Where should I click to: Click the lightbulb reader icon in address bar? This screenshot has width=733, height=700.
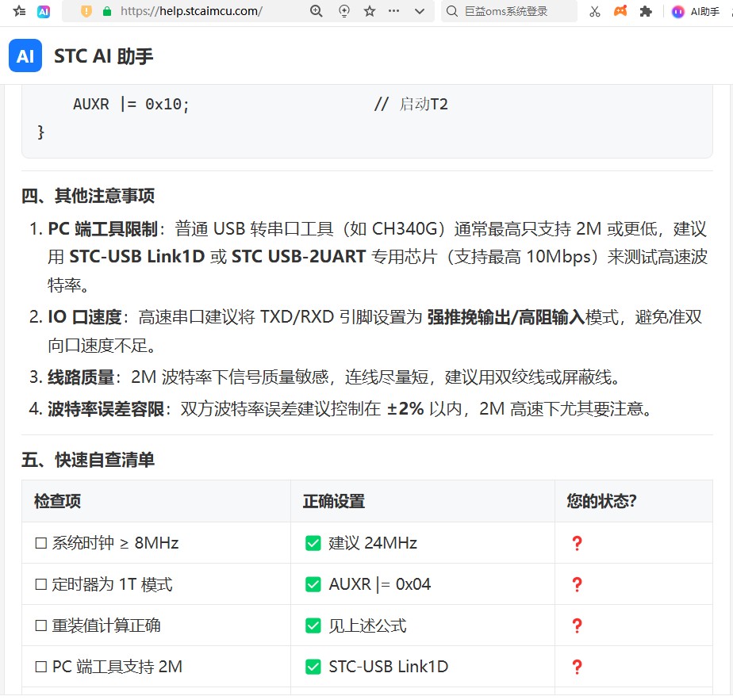344,11
